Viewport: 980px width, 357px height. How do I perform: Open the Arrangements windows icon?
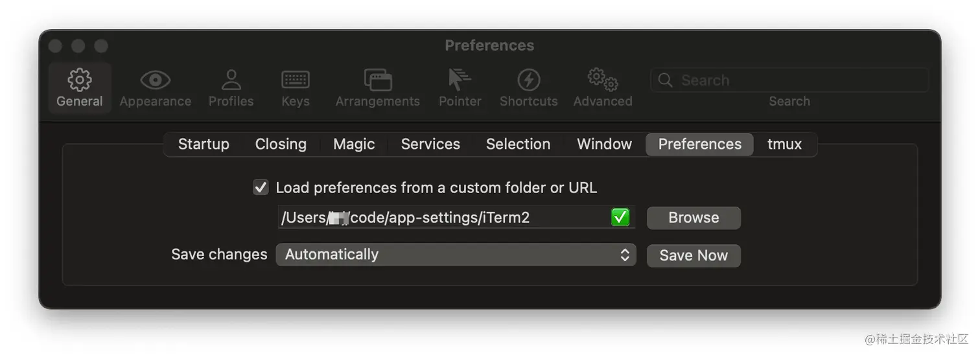pos(377,80)
